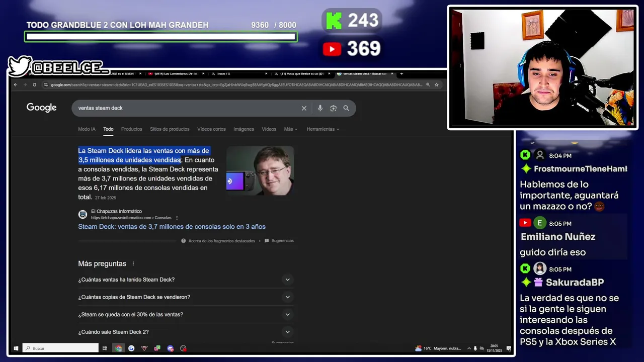Click the browser address bar URL
644x362 pixels.
[236, 84]
